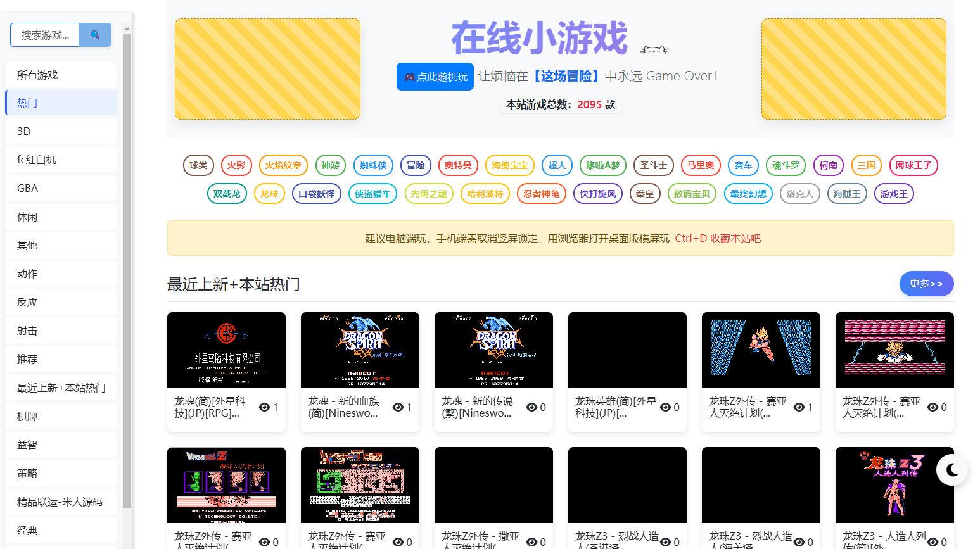Screen dimensions: 980x549
Task: Click the eye icon on 龙珠英雄 card
Action: [x=665, y=407]
